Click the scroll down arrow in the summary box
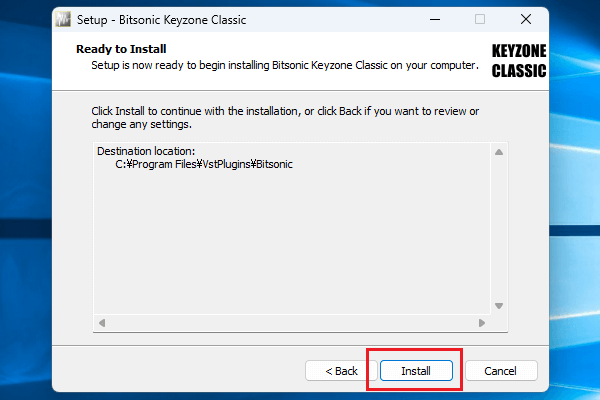600x400 pixels. (499, 306)
